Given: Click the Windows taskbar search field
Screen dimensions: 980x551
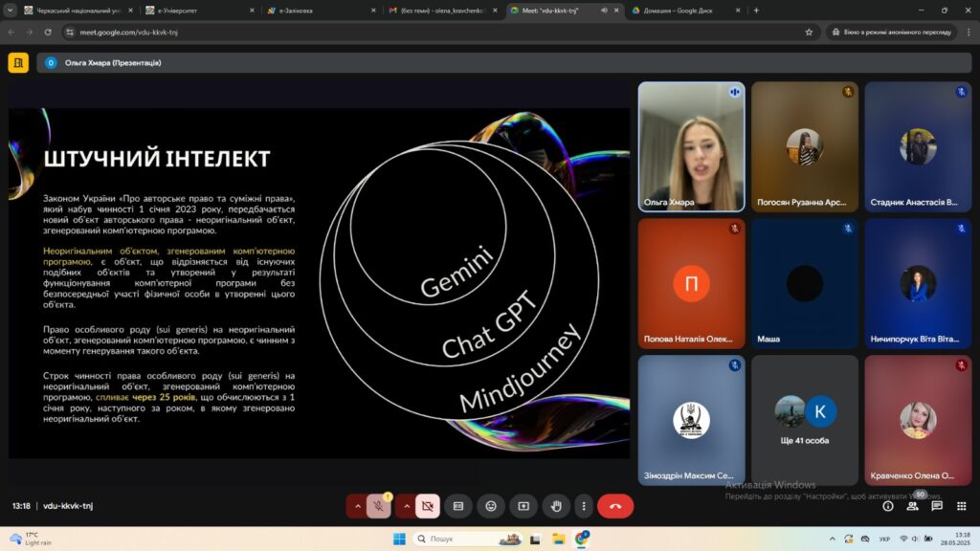Looking at the screenshot, I should 464,539.
